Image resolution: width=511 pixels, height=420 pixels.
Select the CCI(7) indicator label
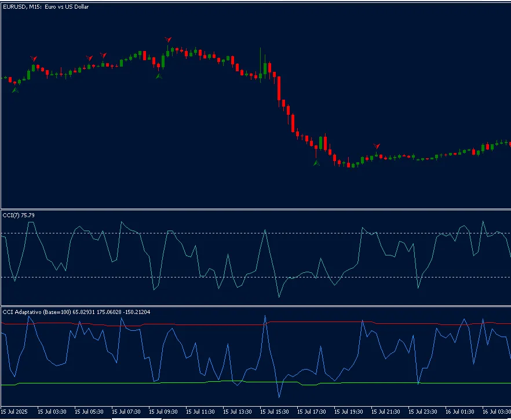[19, 215]
